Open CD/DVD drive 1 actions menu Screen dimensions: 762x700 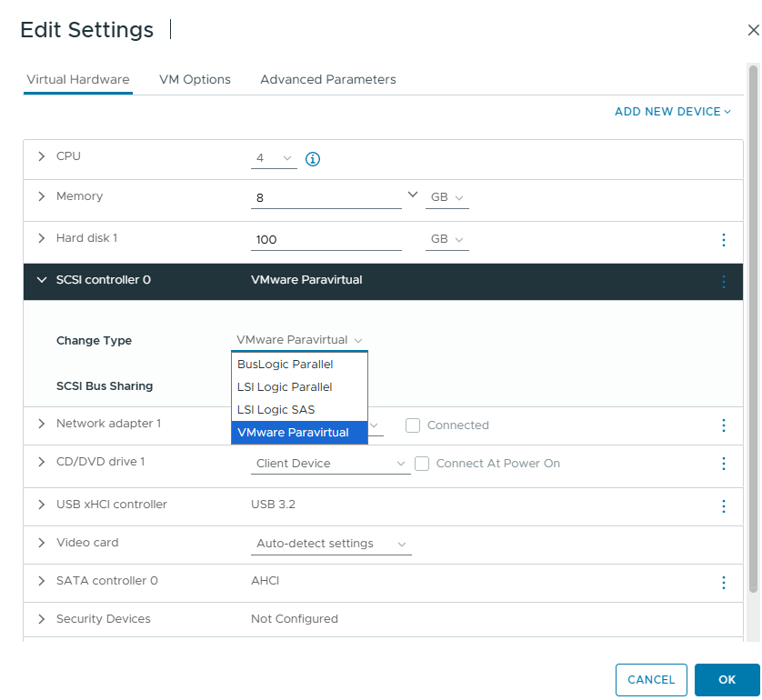tap(724, 464)
